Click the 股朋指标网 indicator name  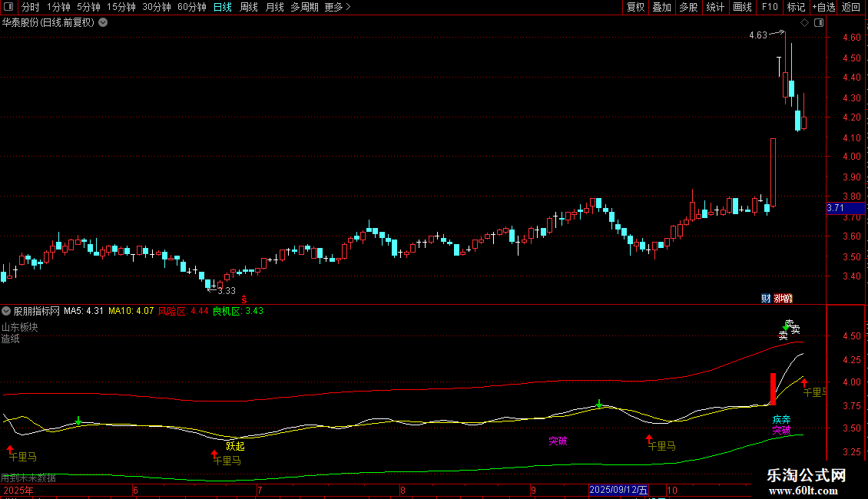pos(37,311)
